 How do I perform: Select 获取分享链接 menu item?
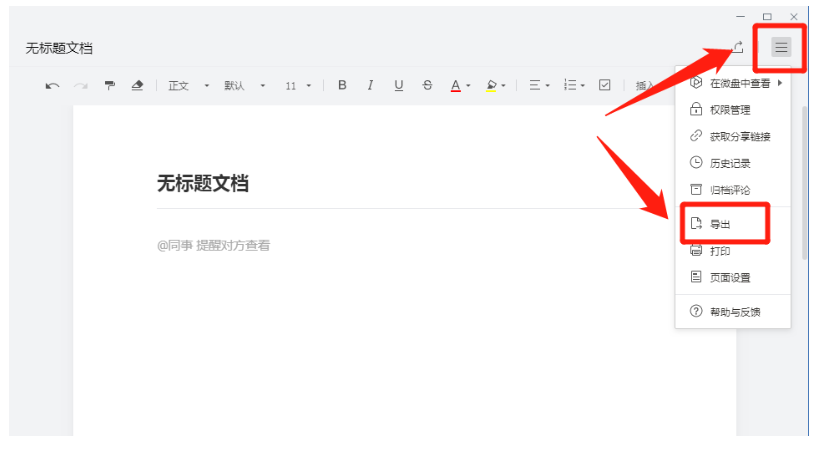(x=733, y=136)
